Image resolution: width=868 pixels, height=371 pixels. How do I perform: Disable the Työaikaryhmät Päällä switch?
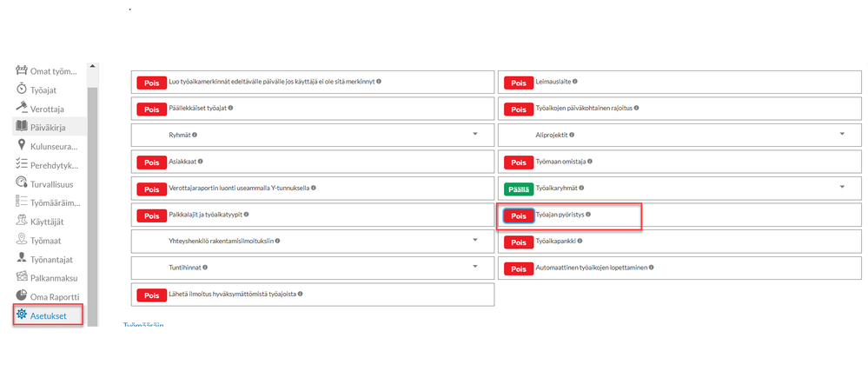point(518,189)
